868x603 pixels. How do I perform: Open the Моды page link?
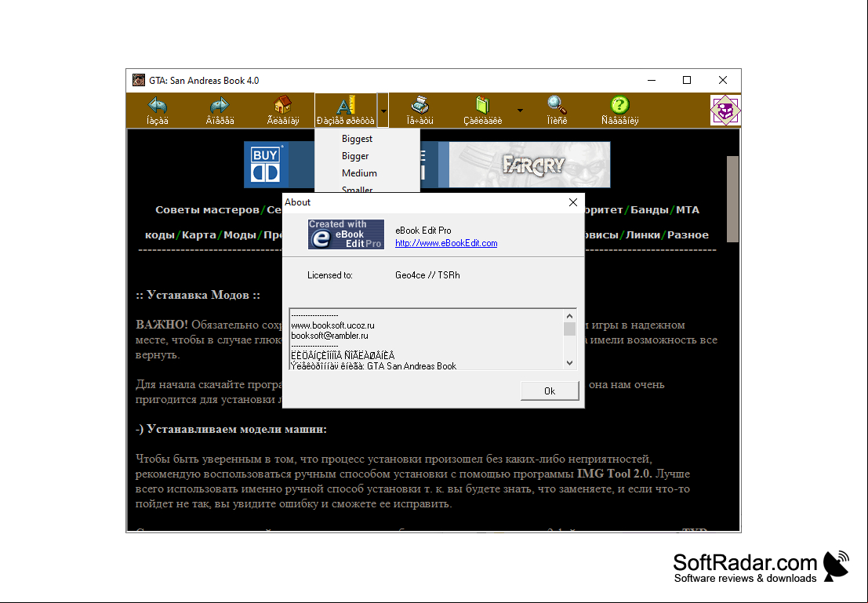(x=240, y=234)
